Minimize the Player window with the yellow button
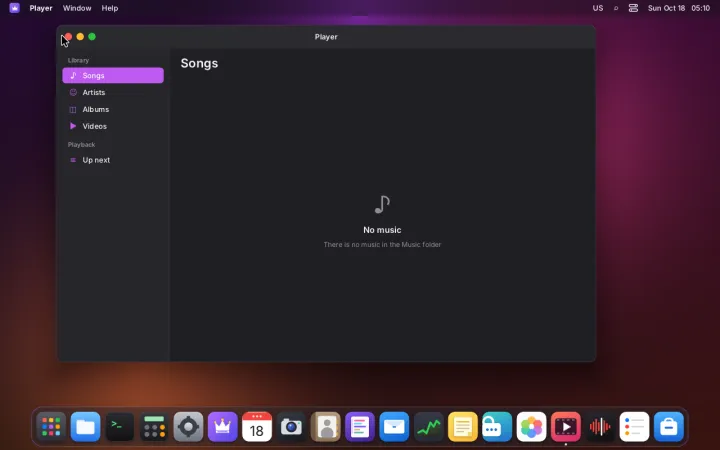Viewport: 720px width, 450px height. [80, 37]
